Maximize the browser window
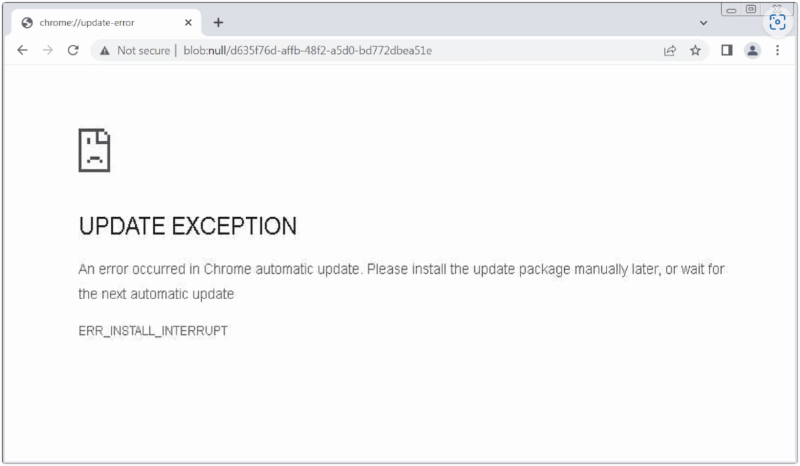This screenshot has height=466, width=800. click(x=751, y=9)
